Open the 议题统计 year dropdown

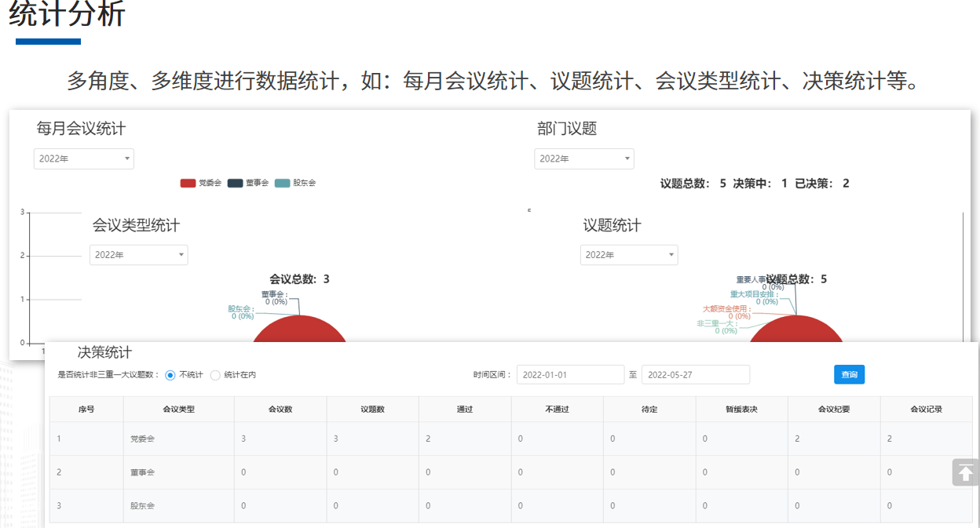[629, 255]
